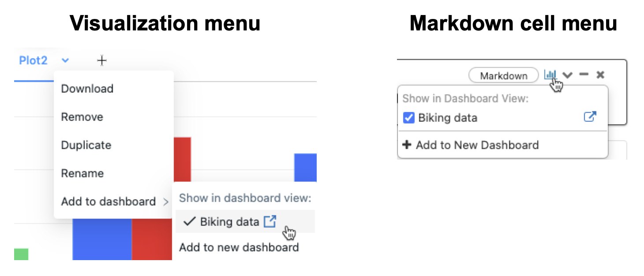Open Markdown cell options chevron
644x276 pixels.
(568, 75)
